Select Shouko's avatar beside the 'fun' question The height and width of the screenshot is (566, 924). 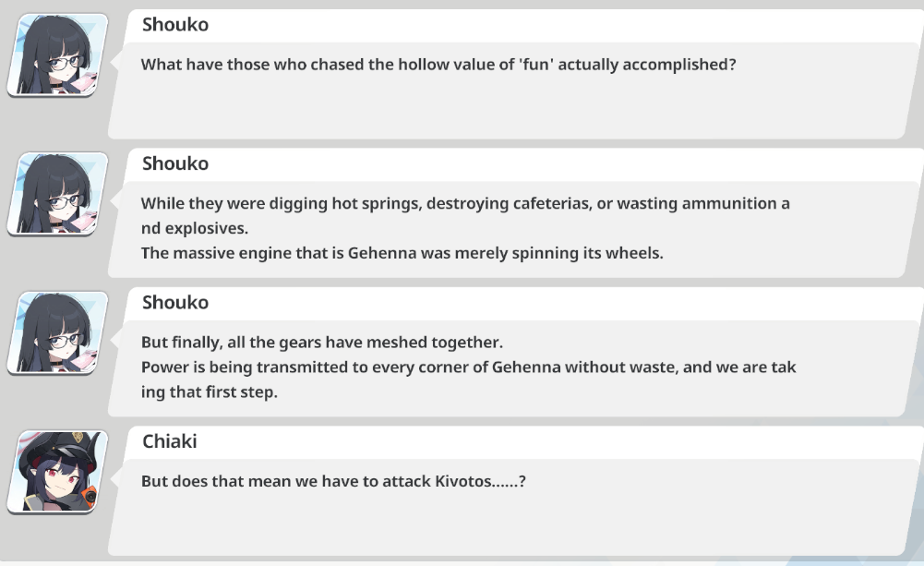pyautogui.click(x=58, y=54)
